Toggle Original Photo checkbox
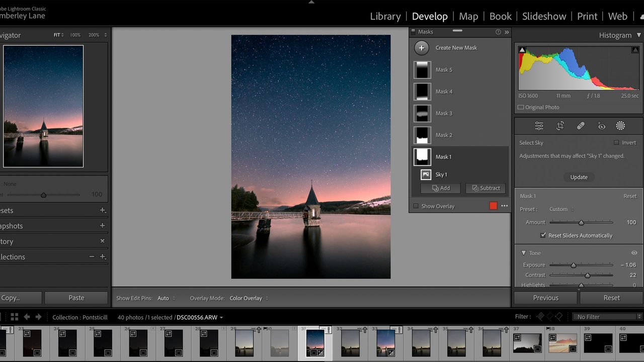This screenshot has height=362, width=644. [521, 107]
